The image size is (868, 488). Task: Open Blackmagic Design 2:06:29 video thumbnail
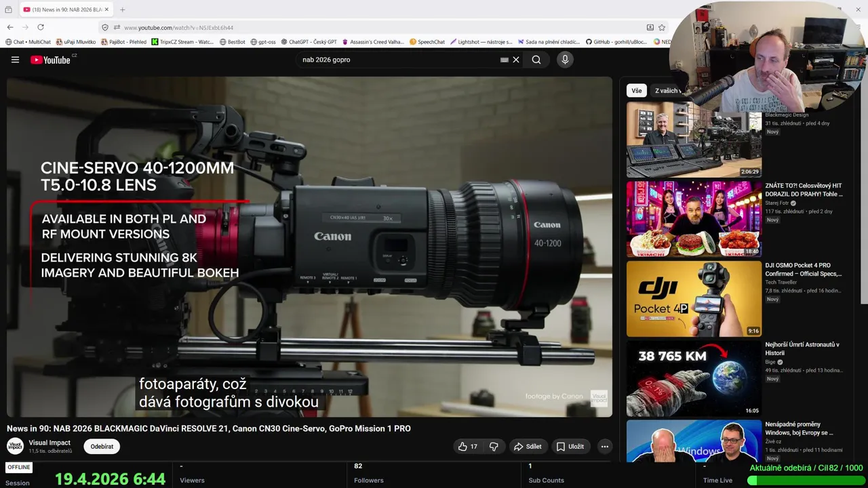[x=694, y=140]
